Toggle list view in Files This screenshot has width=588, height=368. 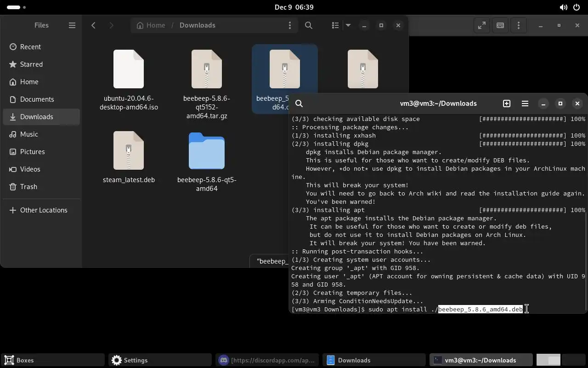coord(335,25)
